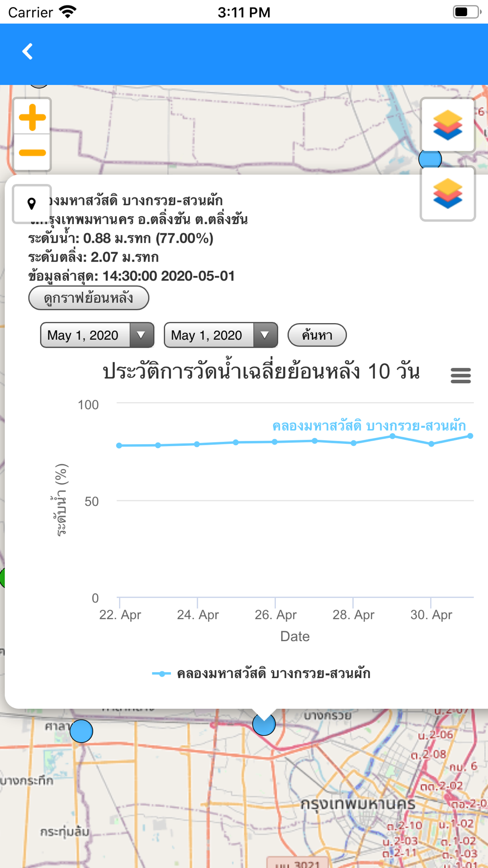The height and width of the screenshot is (868, 488).
Task: Zoom in the map with plus button
Action: (x=32, y=117)
